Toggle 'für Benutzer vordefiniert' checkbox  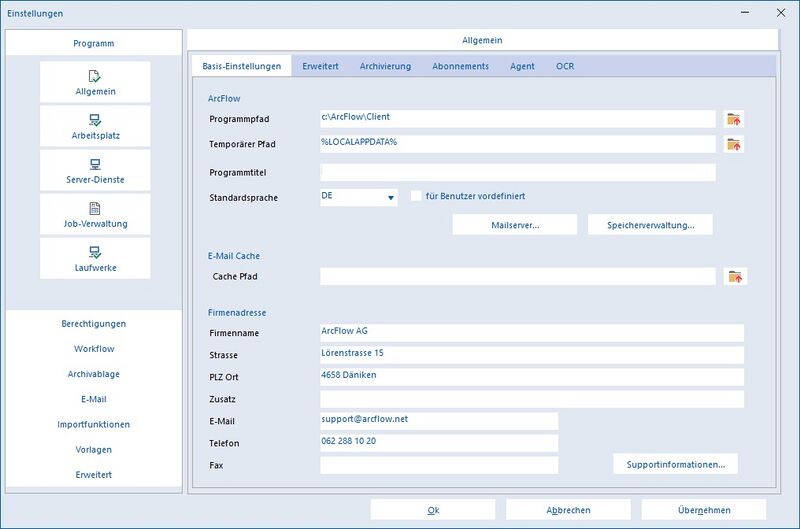pos(416,197)
